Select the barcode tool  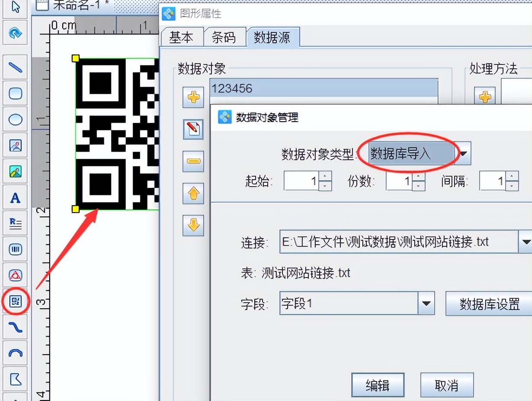click(x=16, y=250)
